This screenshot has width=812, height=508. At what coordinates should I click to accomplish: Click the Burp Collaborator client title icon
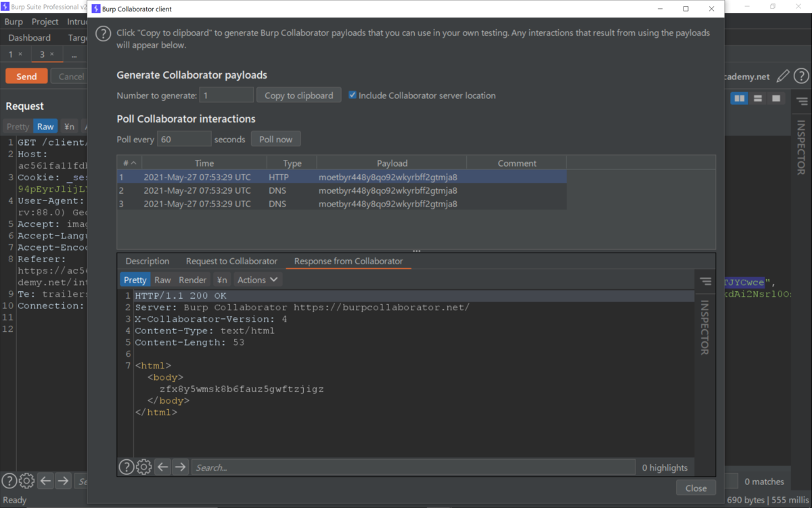click(x=95, y=9)
